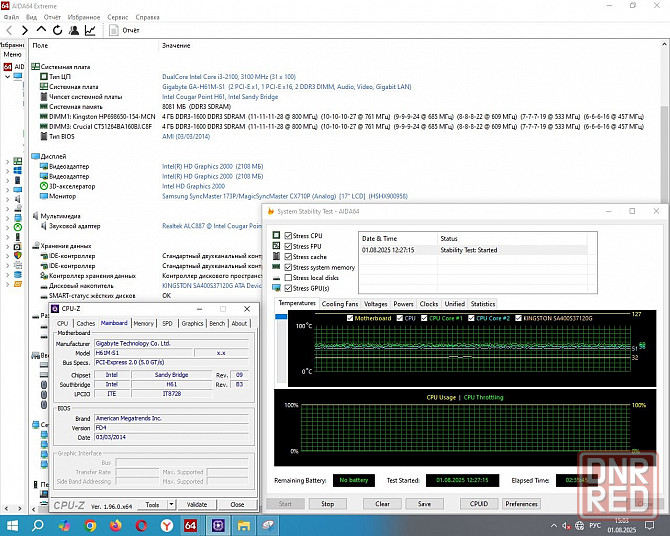Expand the last orange tree node in sidebar
Image resolution: width=670 pixels, height=536 pixels.
point(7,284)
